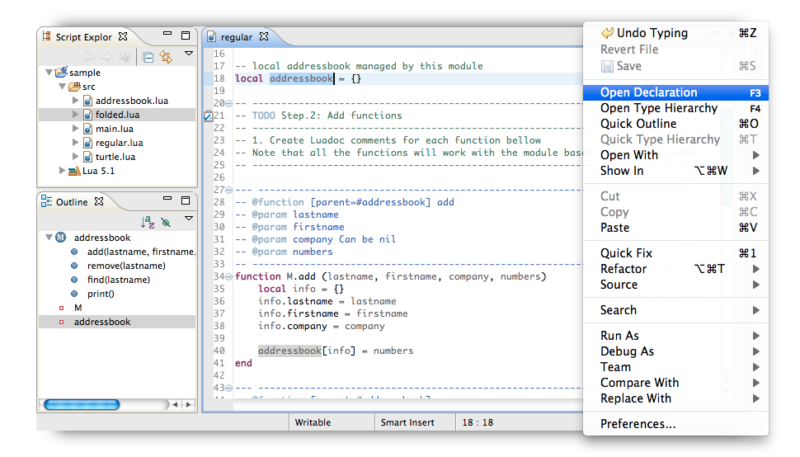Collapse function M.add fold at line 34
Screen dimensions: 800x457
229,277
